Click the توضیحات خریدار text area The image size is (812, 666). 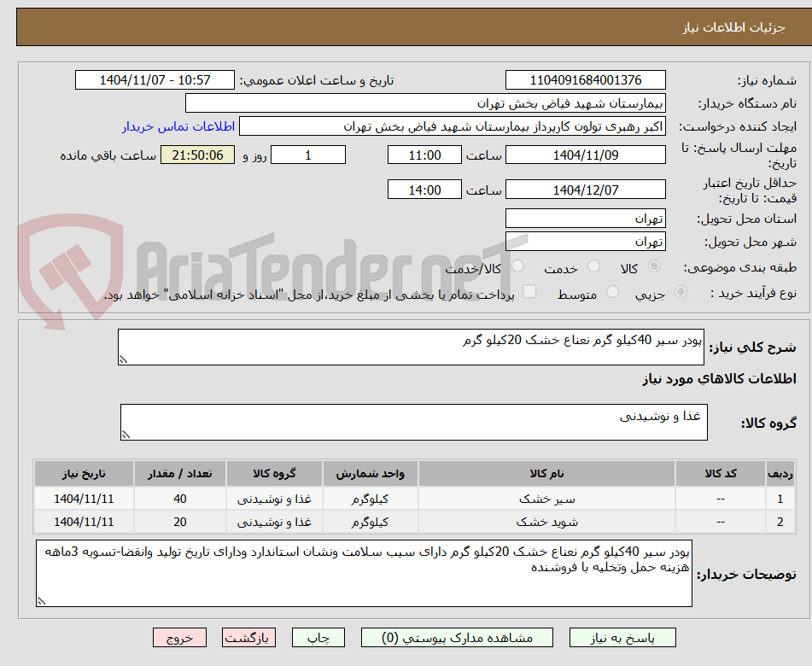364,573
